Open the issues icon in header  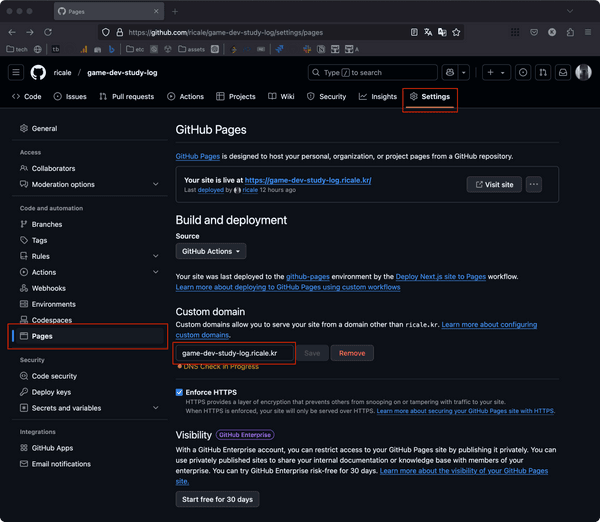coord(523,72)
